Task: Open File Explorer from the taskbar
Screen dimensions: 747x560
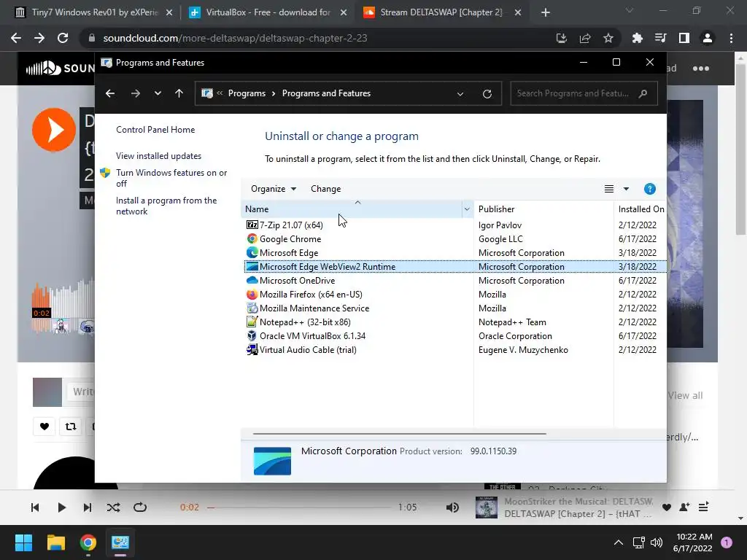Action: 55,542
